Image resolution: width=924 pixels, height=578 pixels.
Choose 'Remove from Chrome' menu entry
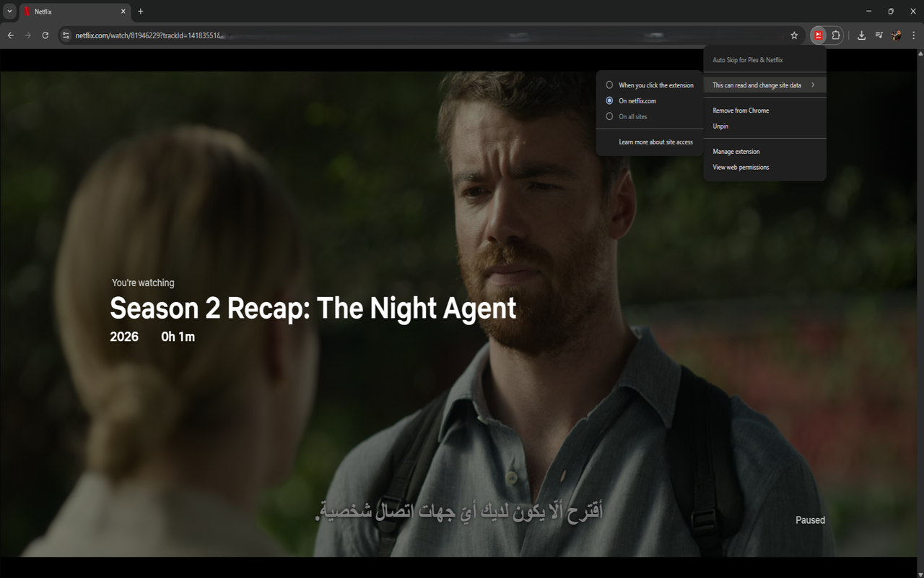click(740, 110)
